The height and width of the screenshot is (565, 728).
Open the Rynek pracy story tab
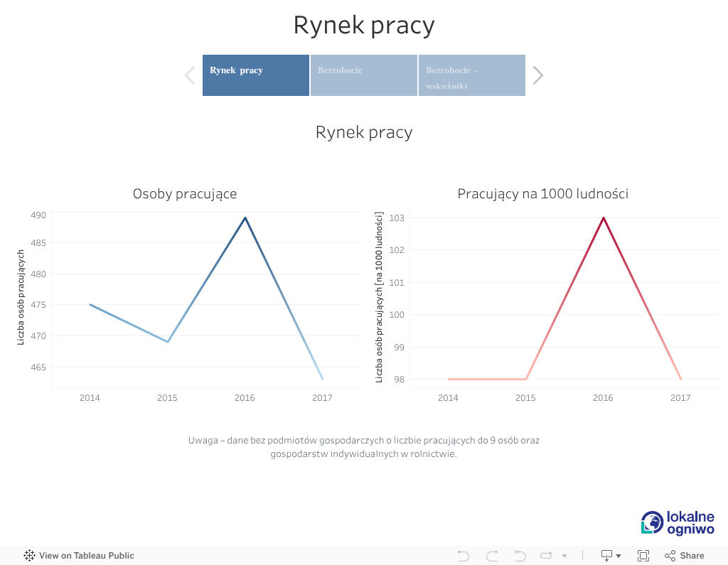[256, 75]
